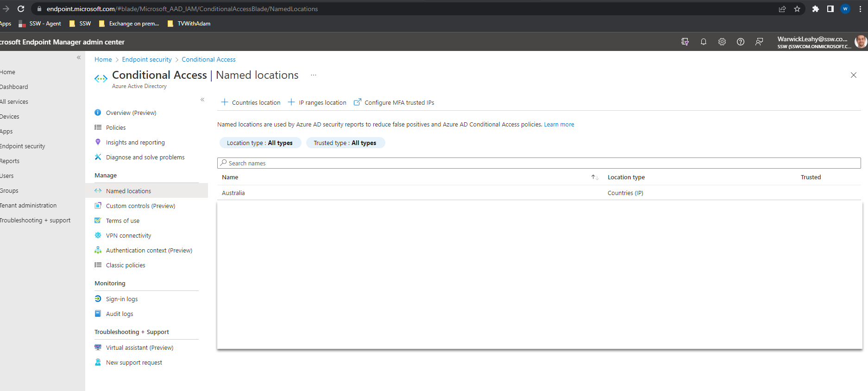Open Sign-in logs under Monitoring
The height and width of the screenshot is (391, 868).
(x=122, y=299)
